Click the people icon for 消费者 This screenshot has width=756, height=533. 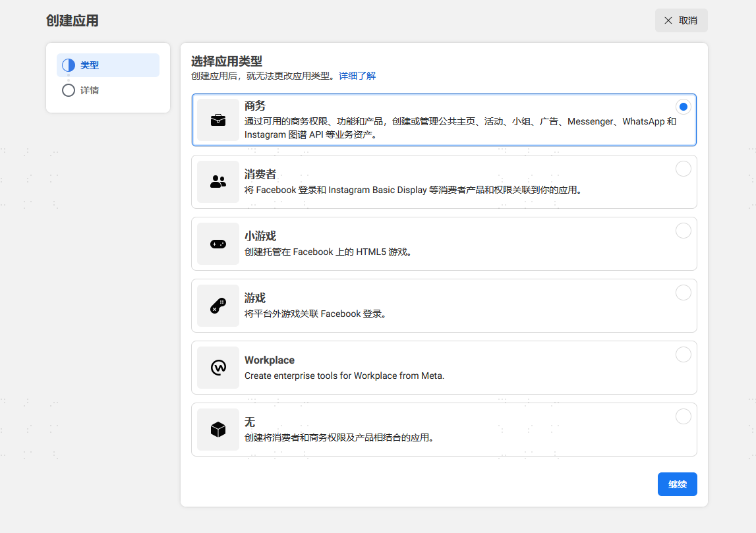(x=218, y=182)
